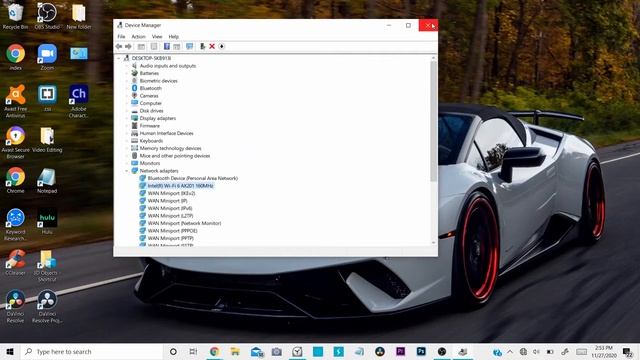The image size is (640, 360).
Task: Expand the Audio inputs and outputs arrow
Action: [x=127, y=66]
